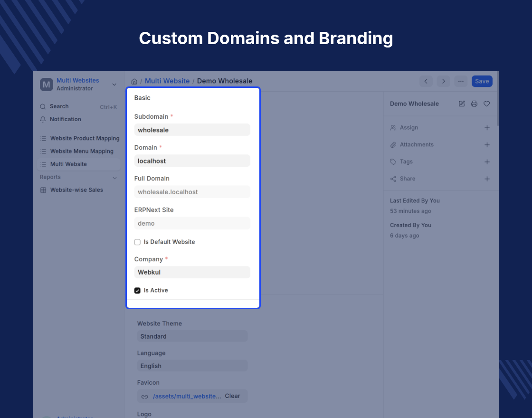The width and height of the screenshot is (532, 418).
Task: Click the edit pencil icon beside Demo Wholesale
Action: (462, 104)
